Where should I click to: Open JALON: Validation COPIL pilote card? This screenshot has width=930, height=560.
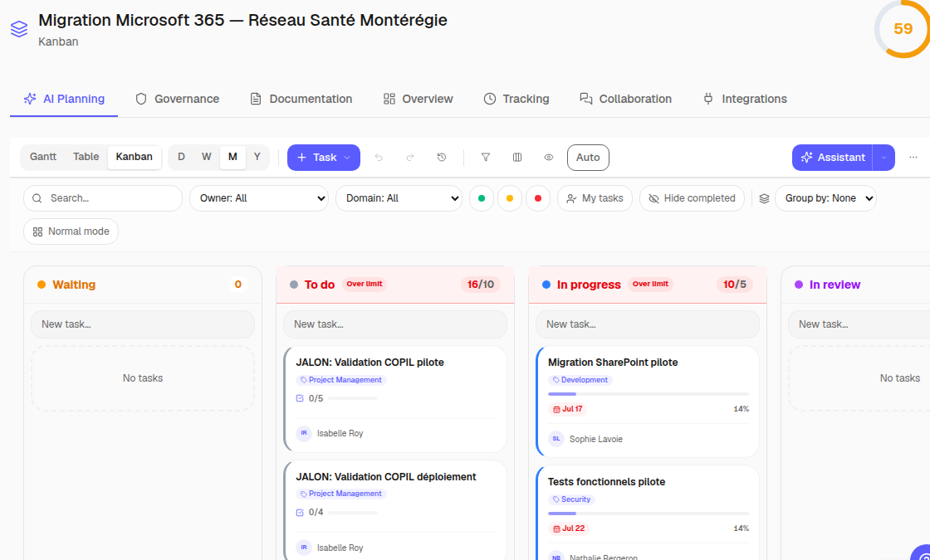point(395,399)
